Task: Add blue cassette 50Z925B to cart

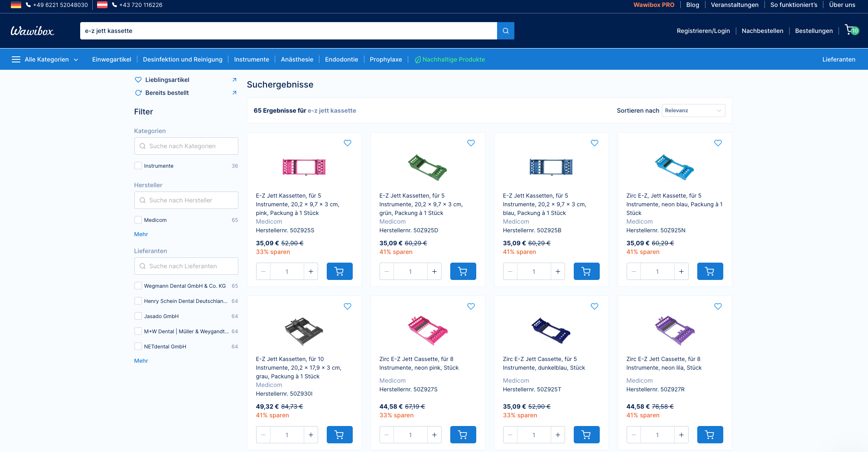Action: pos(587,271)
